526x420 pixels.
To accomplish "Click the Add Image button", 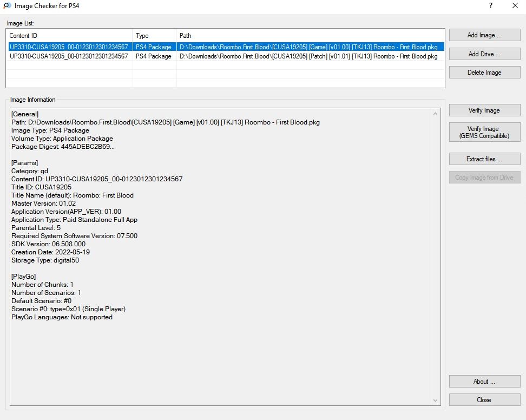I will [484, 35].
